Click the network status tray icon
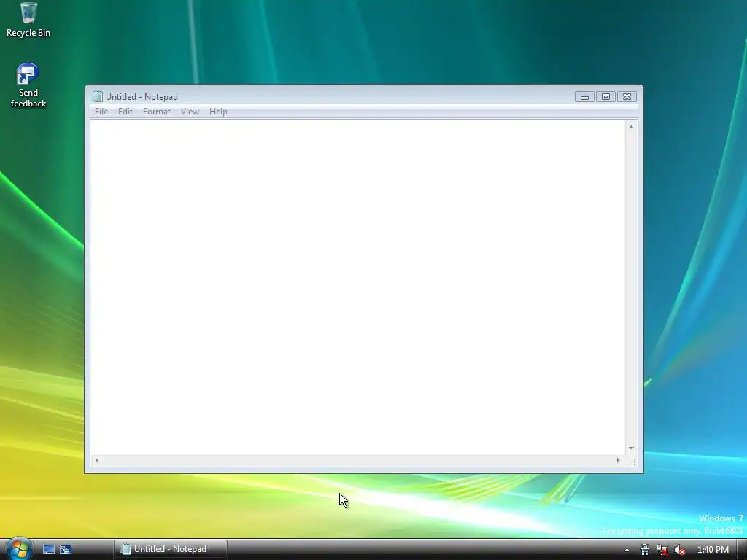This screenshot has height=560, width=747. [662, 550]
